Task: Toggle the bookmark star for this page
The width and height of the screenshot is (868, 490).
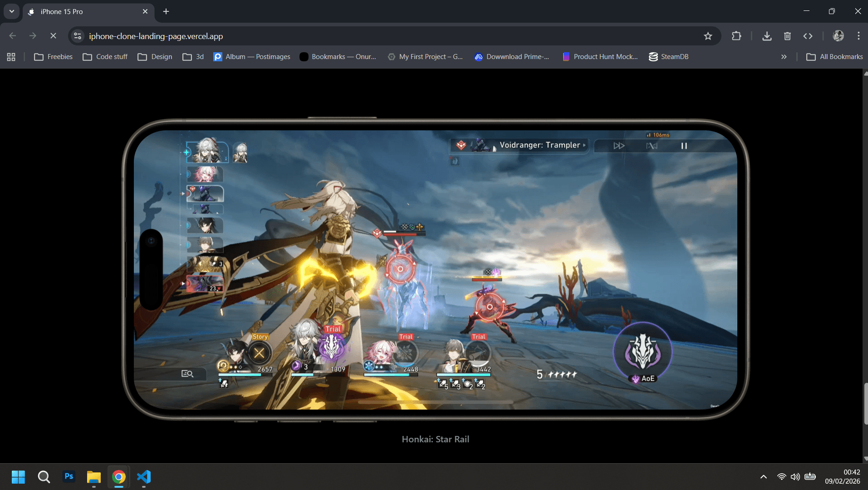Action: coord(709,36)
